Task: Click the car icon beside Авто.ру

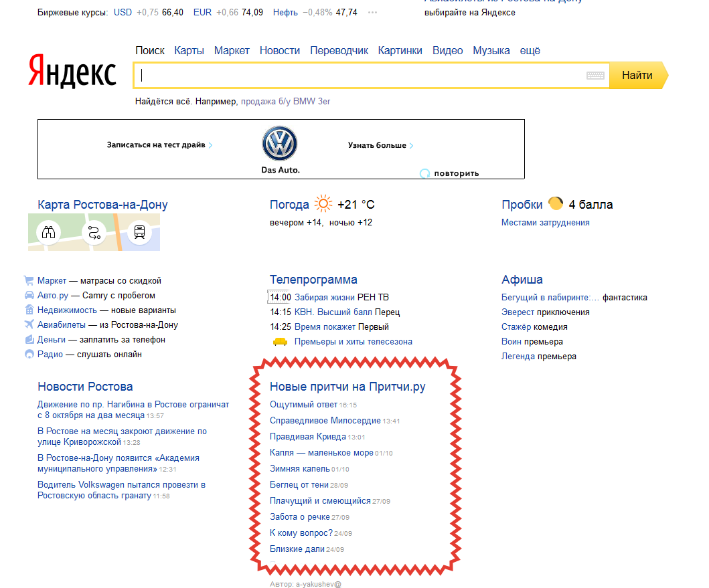Action: [x=29, y=296]
